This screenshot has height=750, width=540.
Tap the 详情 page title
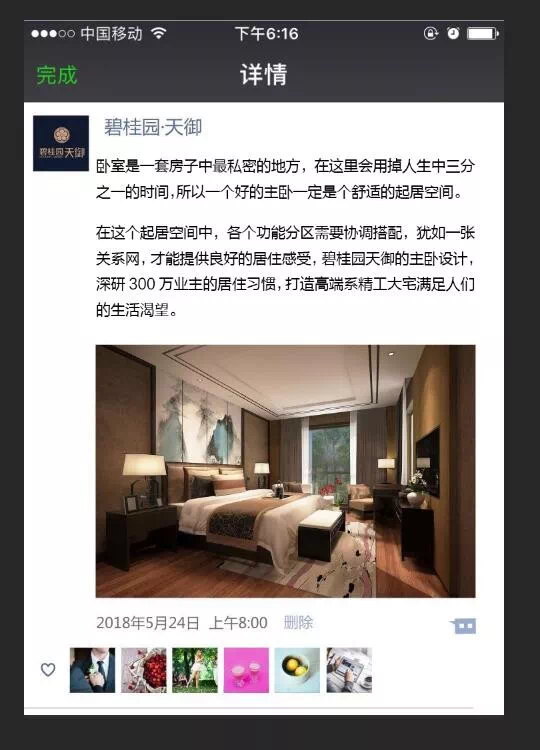click(x=264, y=75)
